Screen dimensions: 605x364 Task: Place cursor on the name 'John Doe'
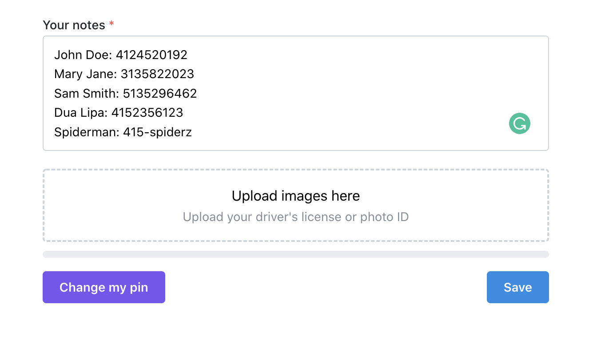82,55
